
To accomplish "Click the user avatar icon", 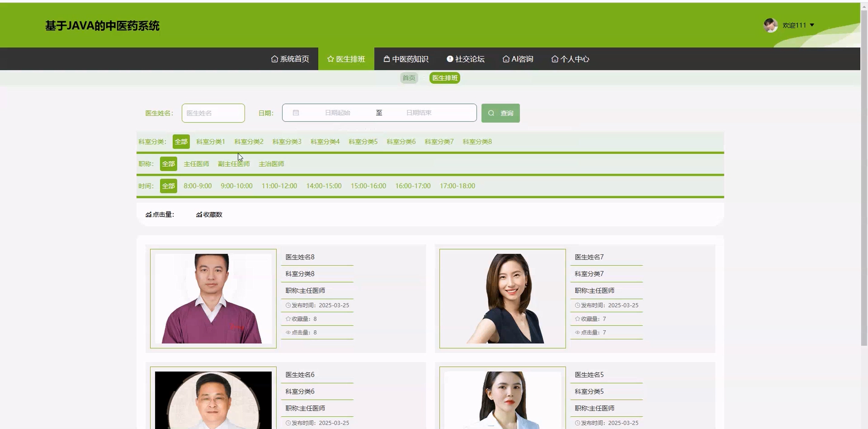I will (770, 25).
